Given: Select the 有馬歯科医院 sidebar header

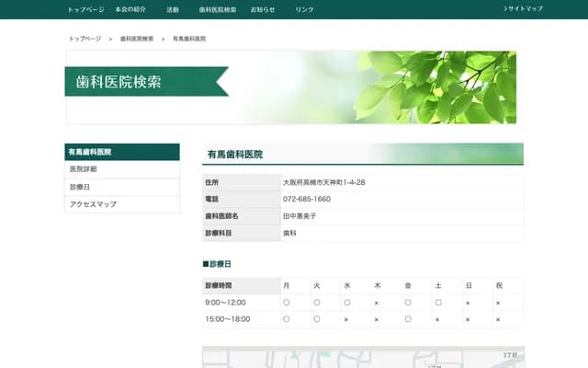Looking at the screenshot, I should (122, 152).
